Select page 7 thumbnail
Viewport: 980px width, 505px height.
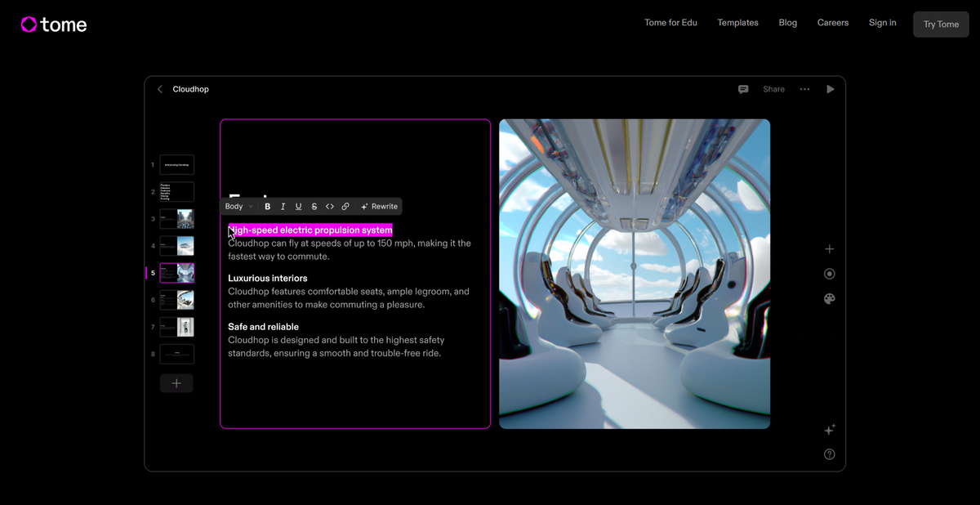click(177, 327)
